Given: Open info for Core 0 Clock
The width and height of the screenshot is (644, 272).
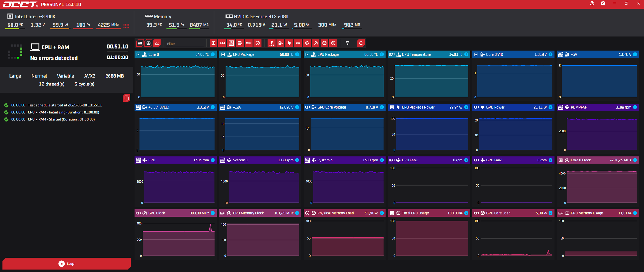Looking at the screenshot, I should click(635, 160).
